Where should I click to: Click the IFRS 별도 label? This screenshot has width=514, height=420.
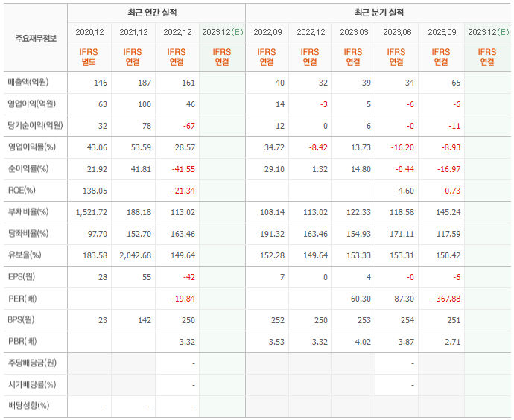[89, 57]
